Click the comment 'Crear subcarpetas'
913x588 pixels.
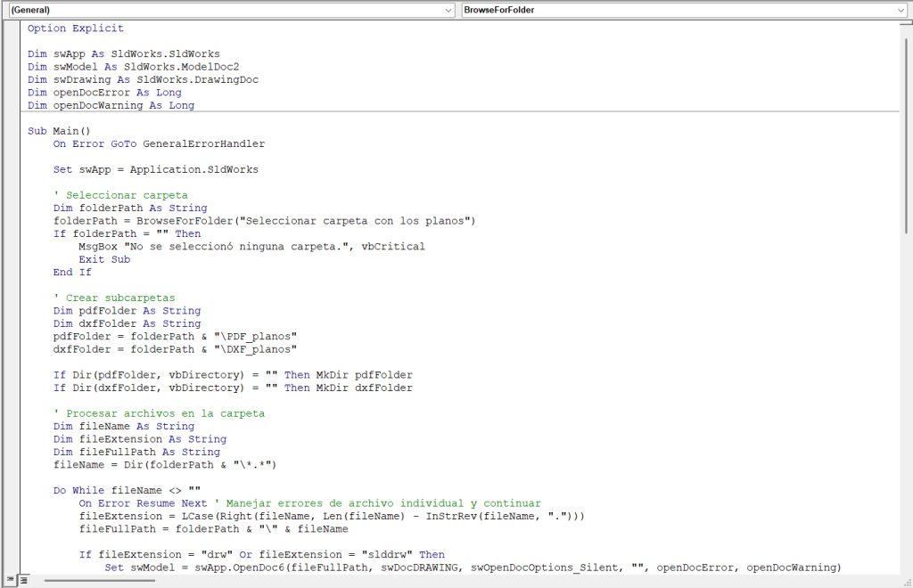[114, 298]
